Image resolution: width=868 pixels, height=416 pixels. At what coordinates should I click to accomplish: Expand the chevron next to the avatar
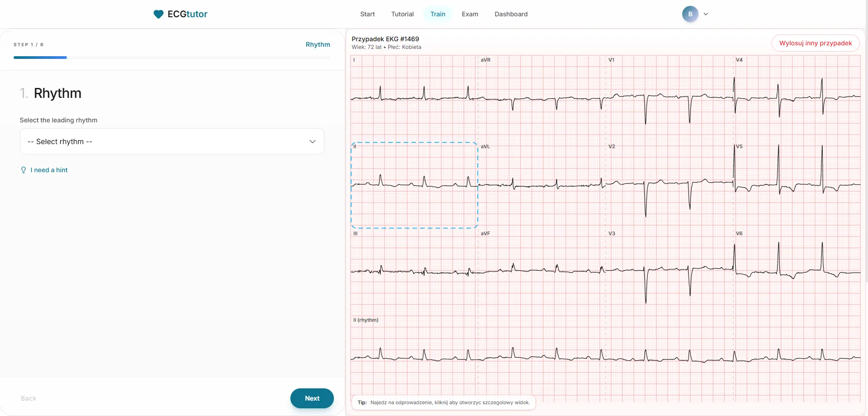[706, 14]
